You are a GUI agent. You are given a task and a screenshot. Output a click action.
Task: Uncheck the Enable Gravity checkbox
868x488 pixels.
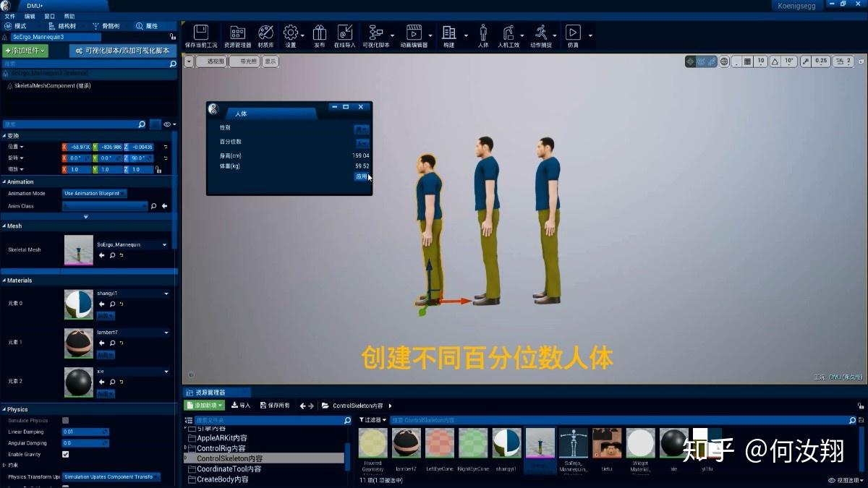coord(66,454)
